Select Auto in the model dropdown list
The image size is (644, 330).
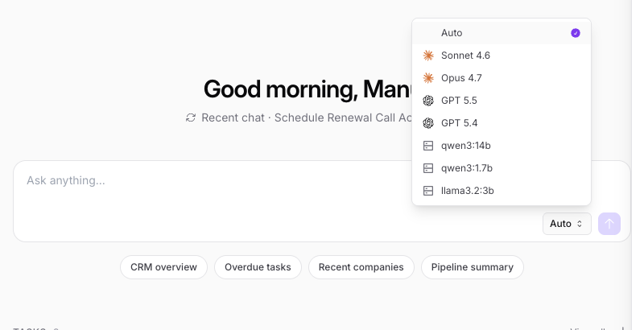pyautogui.click(x=501, y=33)
